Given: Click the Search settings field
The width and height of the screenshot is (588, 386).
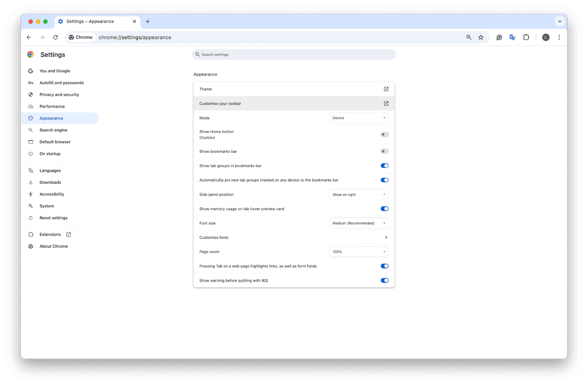Looking at the screenshot, I should tap(294, 54).
